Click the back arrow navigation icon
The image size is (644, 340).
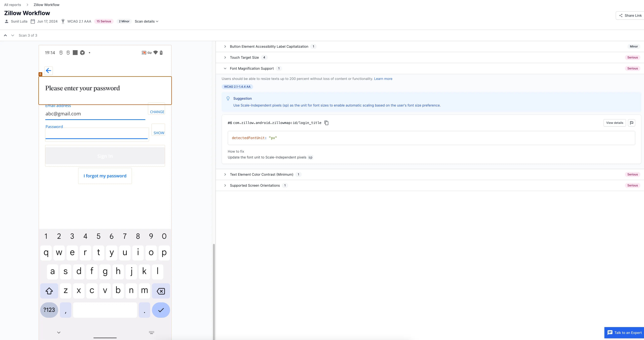click(x=48, y=70)
